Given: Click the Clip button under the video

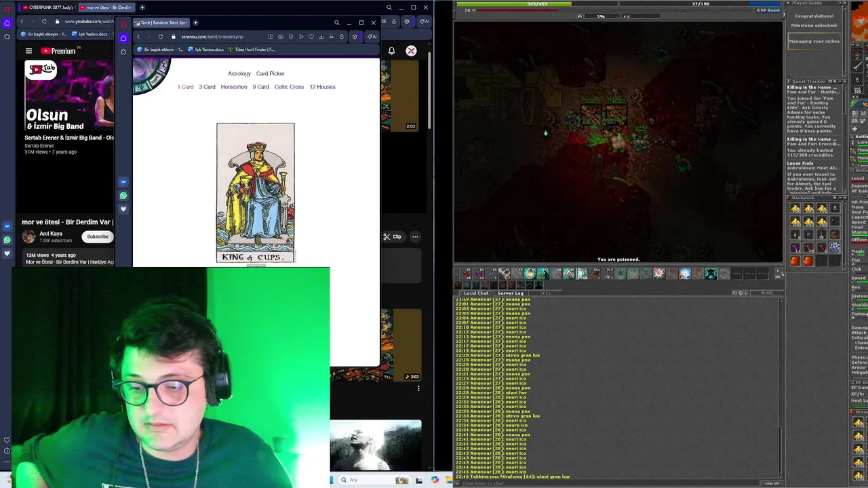Looking at the screenshot, I should click(392, 237).
